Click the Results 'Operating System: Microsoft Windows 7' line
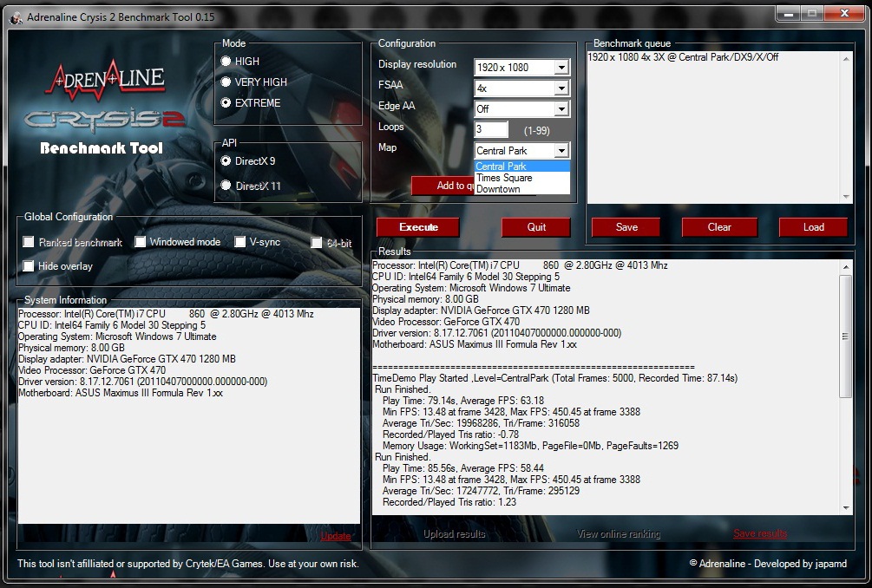The width and height of the screenshot is (872, 588). [x=472, y=288]
